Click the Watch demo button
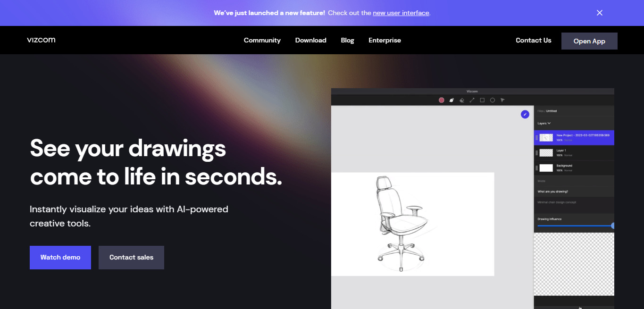 60,258
